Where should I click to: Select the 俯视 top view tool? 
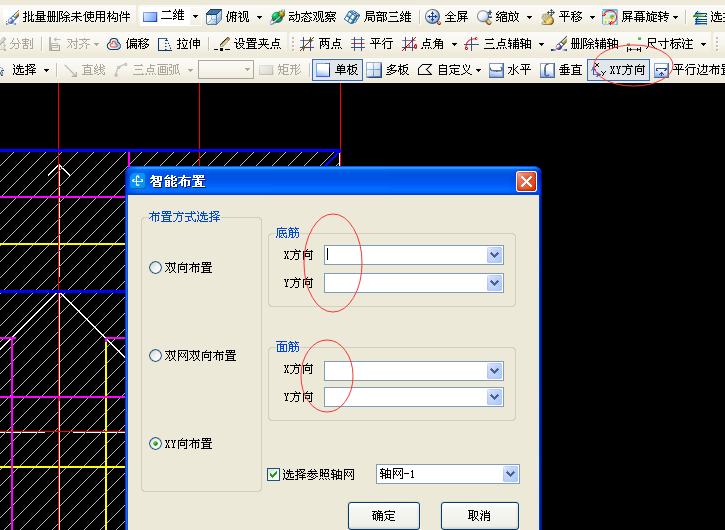[228, 17]
